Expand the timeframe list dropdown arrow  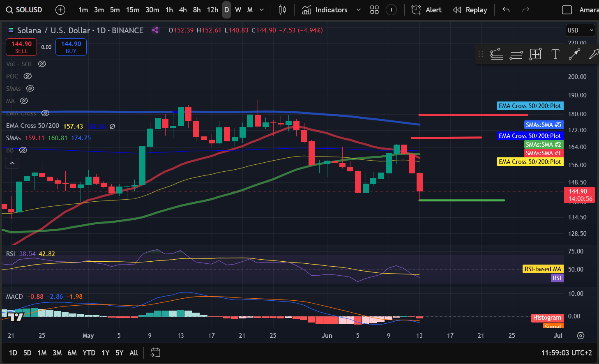click(x=262, y=10)
